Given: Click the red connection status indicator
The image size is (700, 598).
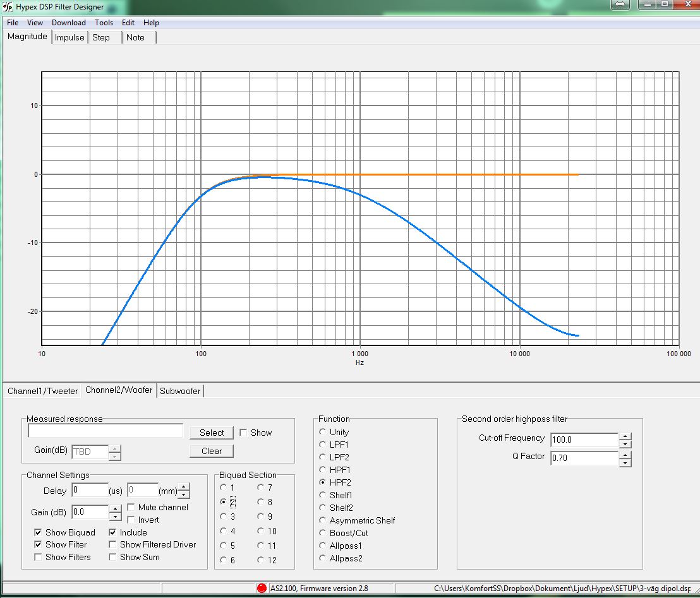Looking at the screenshot, I should (x=262, y=588).
